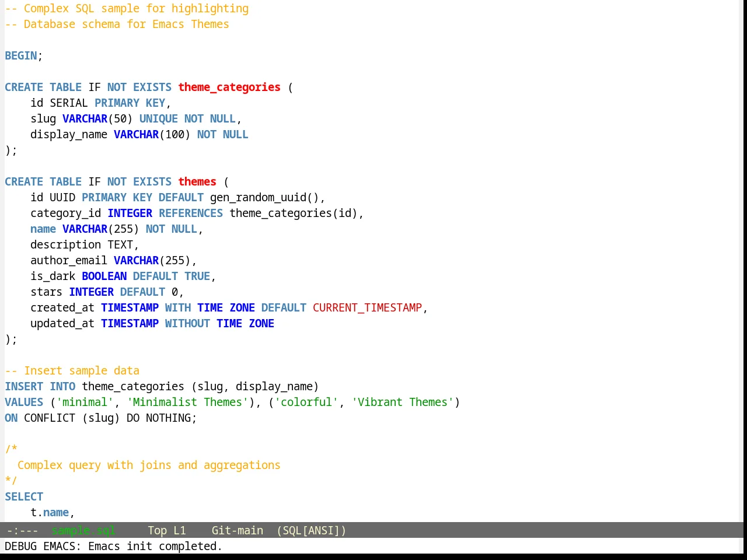Click the "description" column name
The height and width of the screenshot is (560, 747).
(66, 244)
